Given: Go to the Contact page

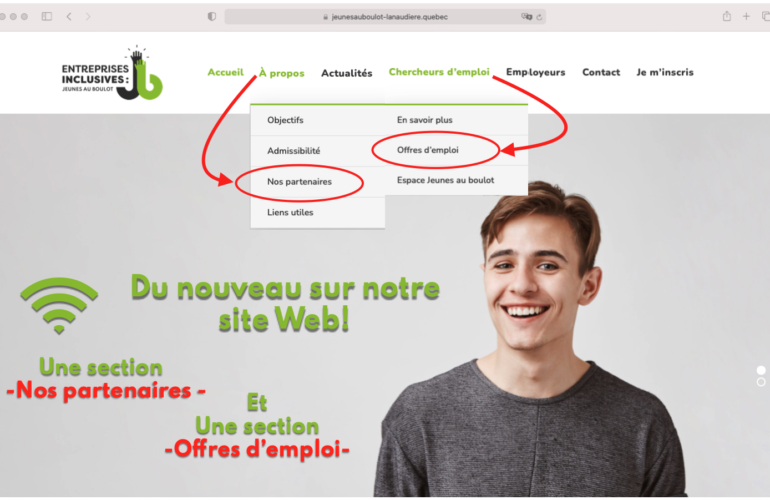Looking at the screenshot, I should coord(601,72).
